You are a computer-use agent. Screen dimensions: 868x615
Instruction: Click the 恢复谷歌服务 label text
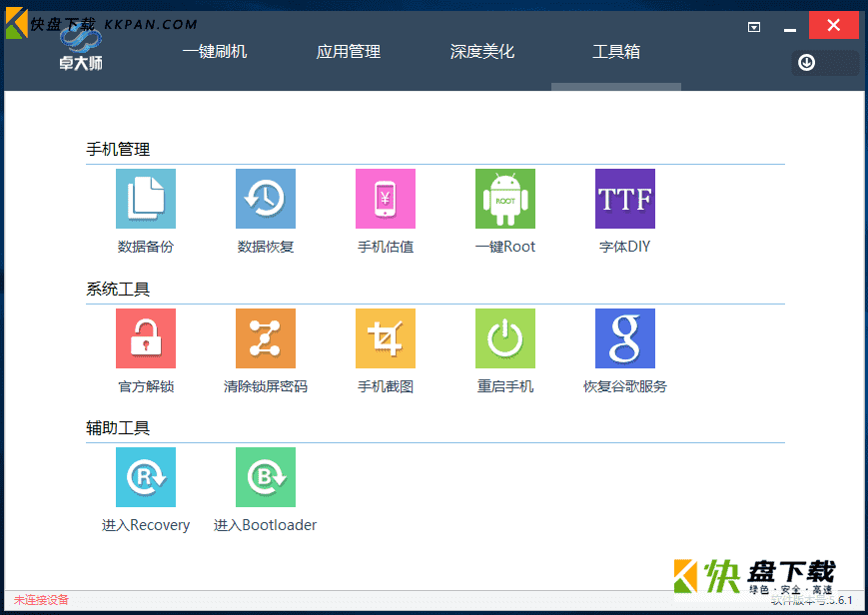pos(625,386)
